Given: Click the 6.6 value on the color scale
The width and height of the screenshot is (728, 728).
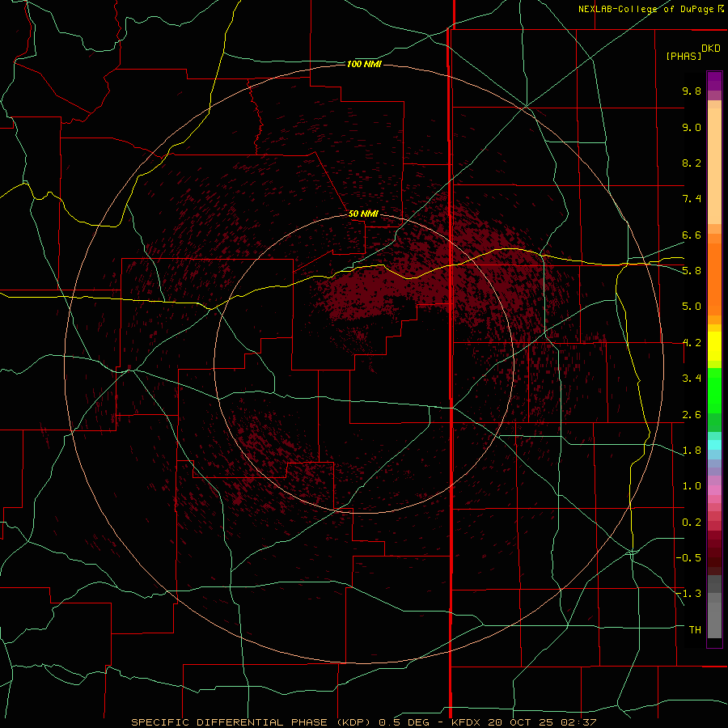Looking at the screenshot, I should (692, 235).
